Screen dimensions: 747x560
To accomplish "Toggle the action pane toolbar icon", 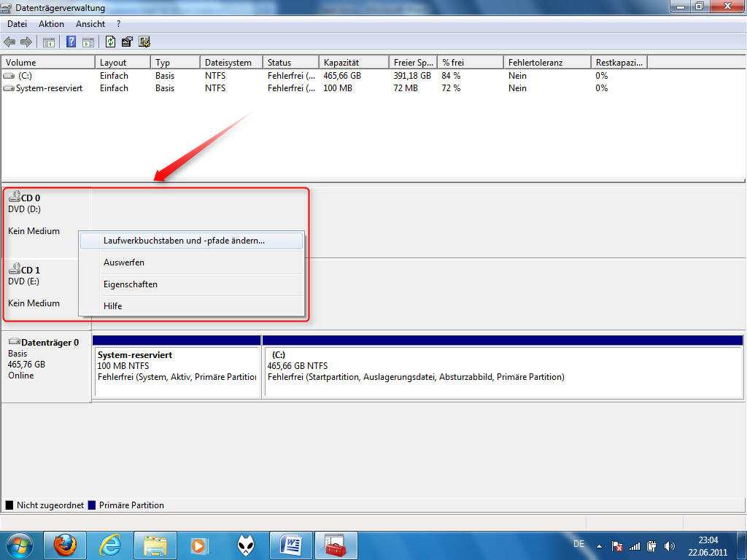I will click(x=88, y=42).
